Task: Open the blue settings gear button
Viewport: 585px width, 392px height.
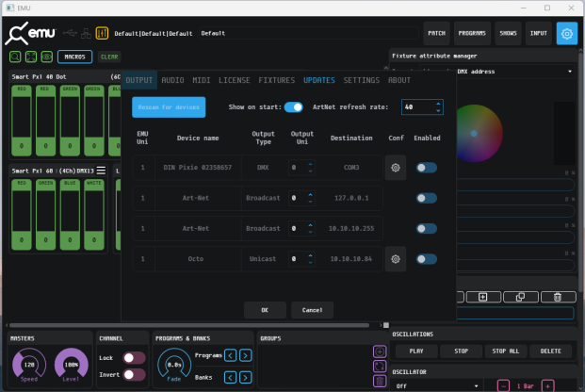Action: coord(567,33)
